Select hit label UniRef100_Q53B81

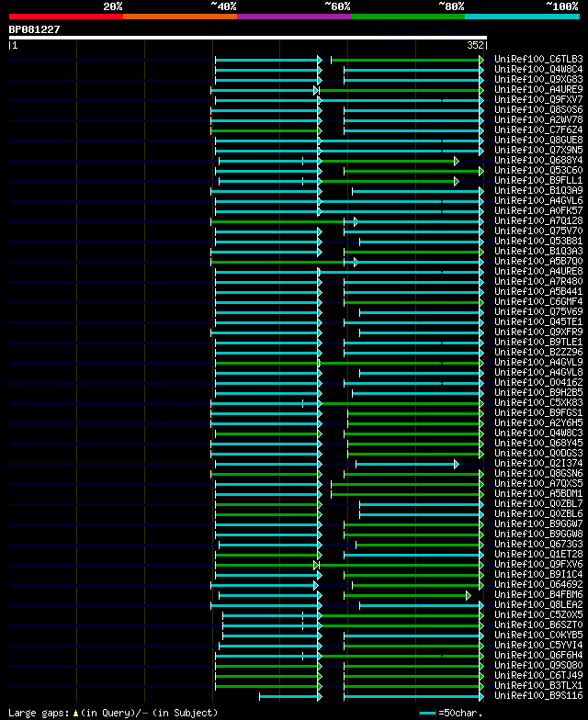tap(538, 241)
